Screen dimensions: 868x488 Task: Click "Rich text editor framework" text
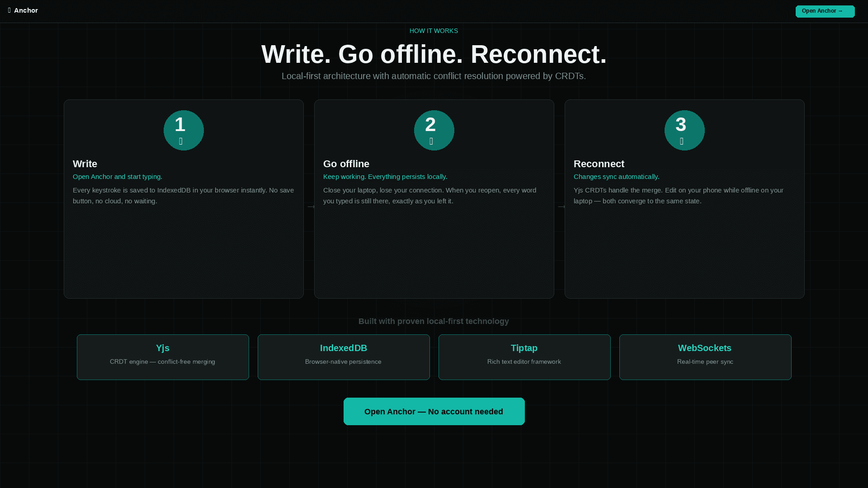pos(524,361)
